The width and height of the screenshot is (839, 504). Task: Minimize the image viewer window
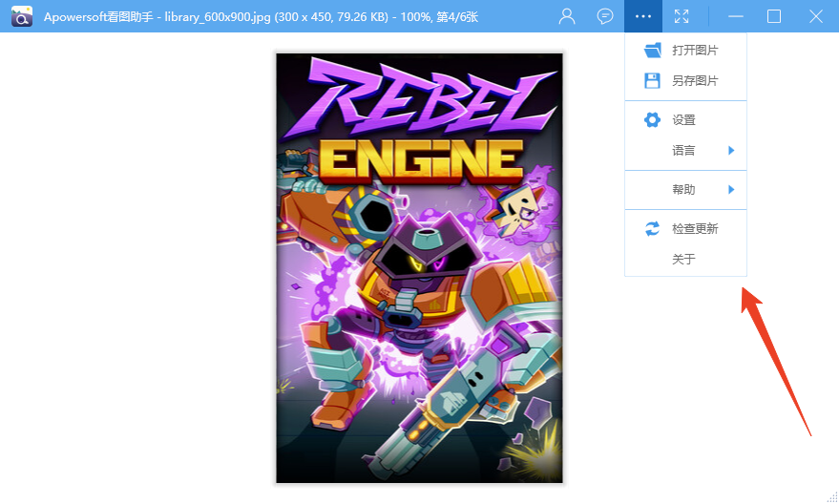735,16
